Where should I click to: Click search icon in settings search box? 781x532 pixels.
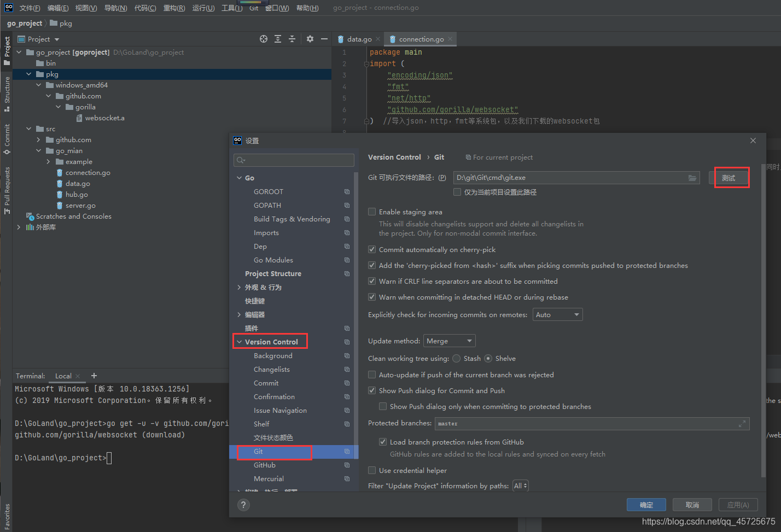click(241, 160)
